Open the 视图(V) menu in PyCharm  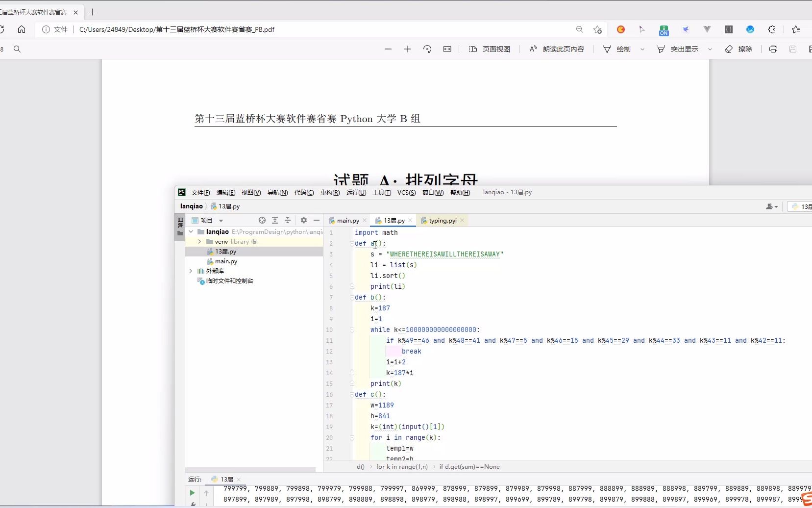tap(251, 192)
